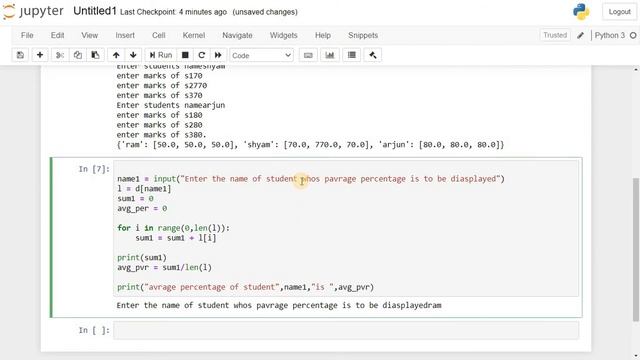Click the Logout button

coord(619,12)
